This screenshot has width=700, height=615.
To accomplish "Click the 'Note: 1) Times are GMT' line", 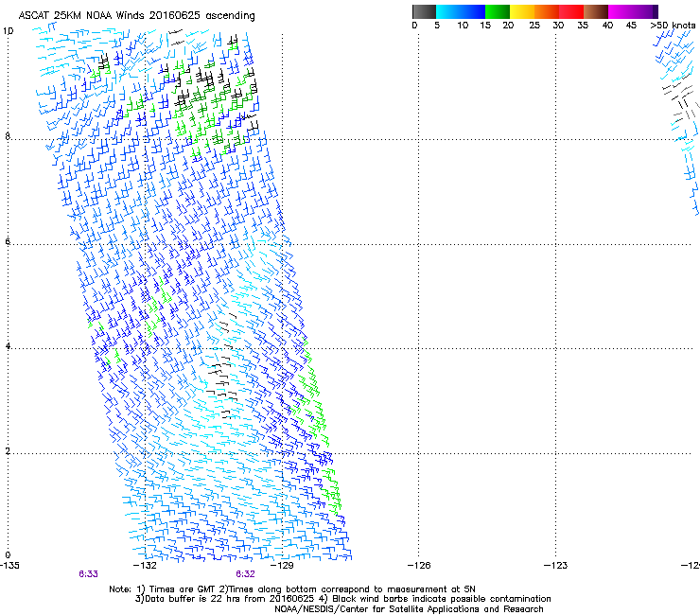I will [x=292, y=589].
